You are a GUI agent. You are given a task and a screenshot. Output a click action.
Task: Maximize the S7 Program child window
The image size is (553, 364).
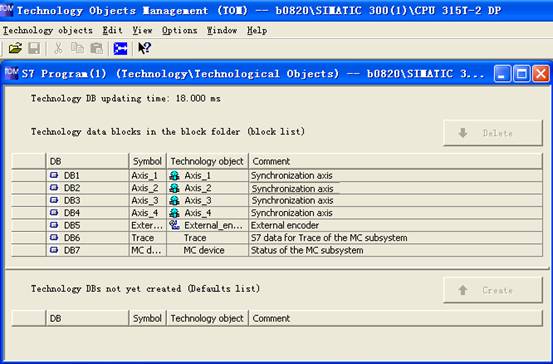521,74
